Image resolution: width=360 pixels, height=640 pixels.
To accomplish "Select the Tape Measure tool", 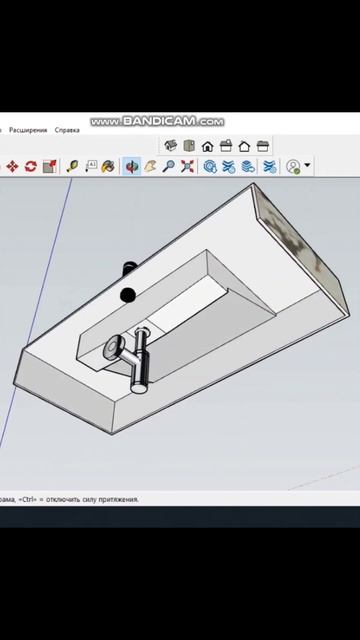I will coord(72,167).
